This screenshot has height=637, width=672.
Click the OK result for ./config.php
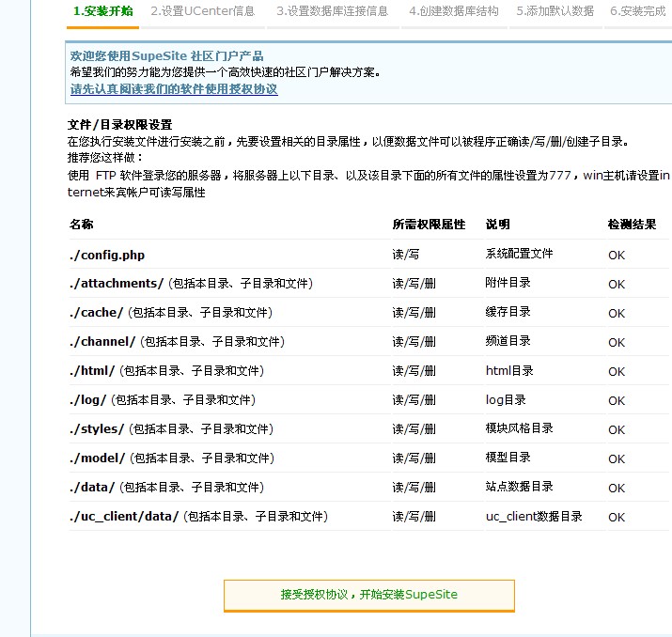click(x=617, y=256)
